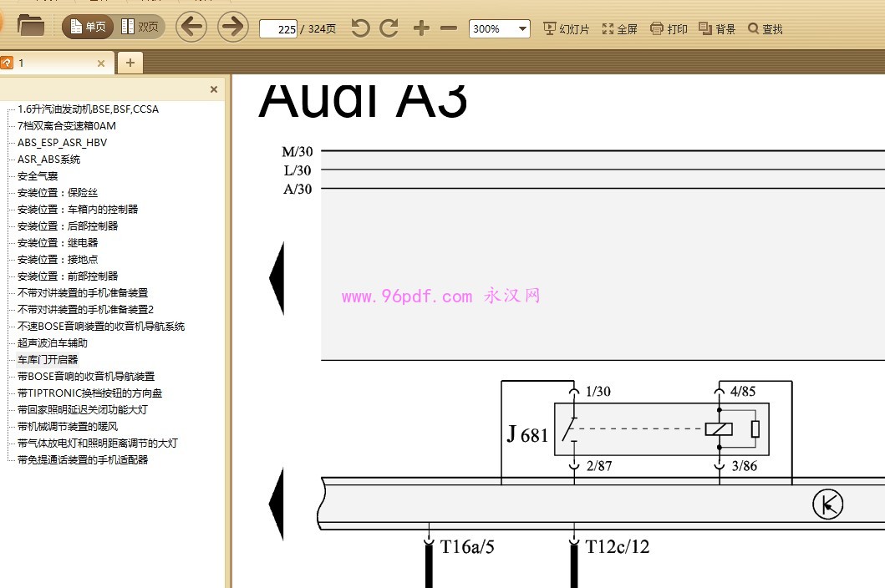The image size is (885, 588).
Task: Open bookmark 安装位置：前部控制器
Action: click(68, 276)
